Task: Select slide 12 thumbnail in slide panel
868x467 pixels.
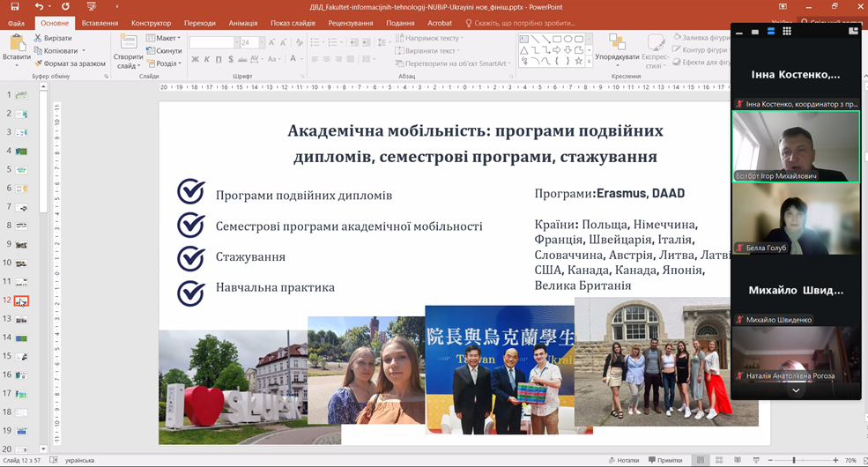Action: (x=21, y=301)
